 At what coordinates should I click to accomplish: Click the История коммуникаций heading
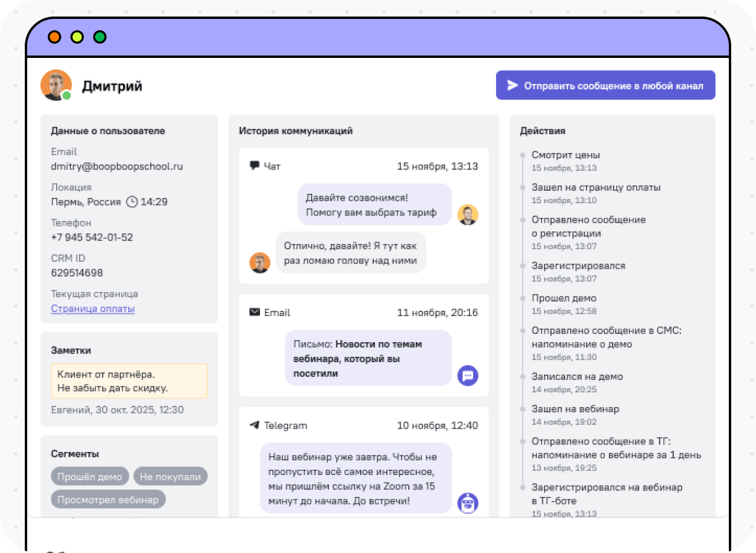point(296,131)
